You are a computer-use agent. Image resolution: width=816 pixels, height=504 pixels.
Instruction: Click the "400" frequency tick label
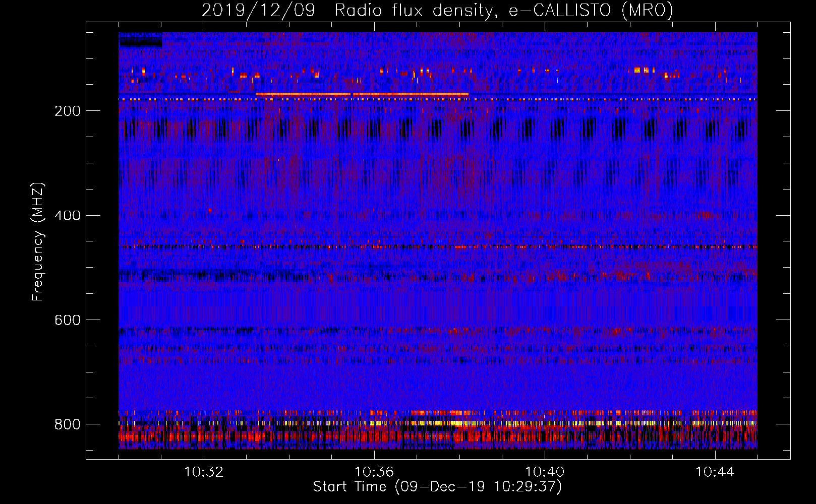68,216
